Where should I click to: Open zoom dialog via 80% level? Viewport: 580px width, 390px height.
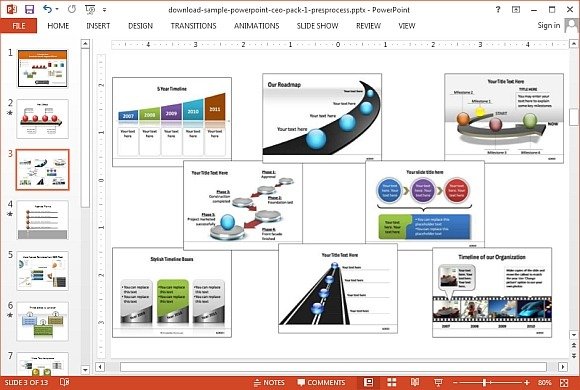(545, 382)
